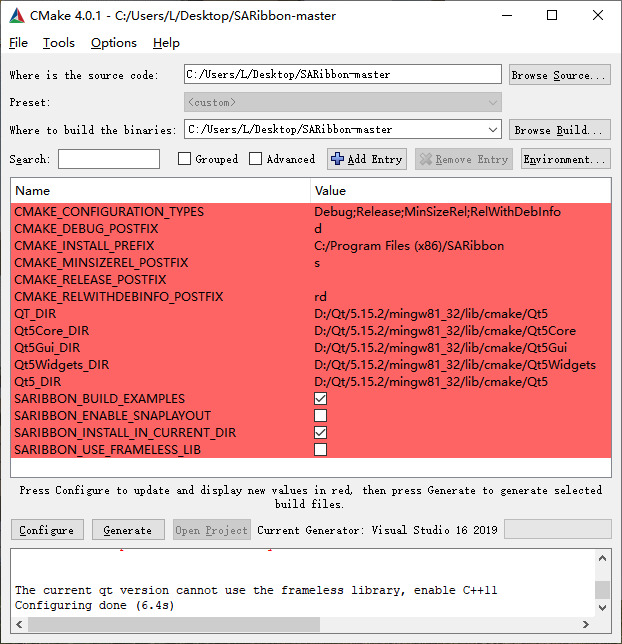
Task: Select SARIBBON_USE_FRAMELESS_LIB entry name
Action: (108, 449)
